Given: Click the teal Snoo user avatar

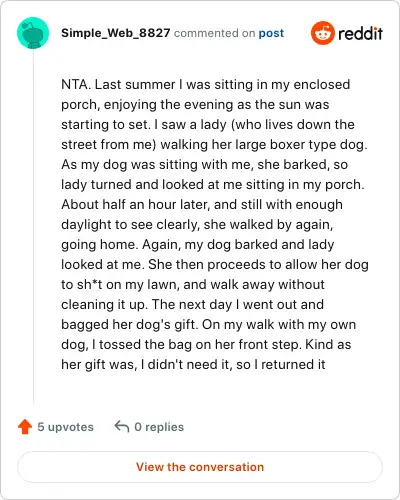Looking at the screenshot, I should point(33,33).
